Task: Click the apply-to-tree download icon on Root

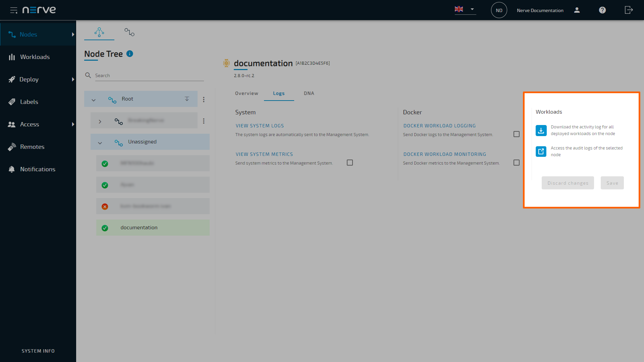Action: tap(187, 99)
